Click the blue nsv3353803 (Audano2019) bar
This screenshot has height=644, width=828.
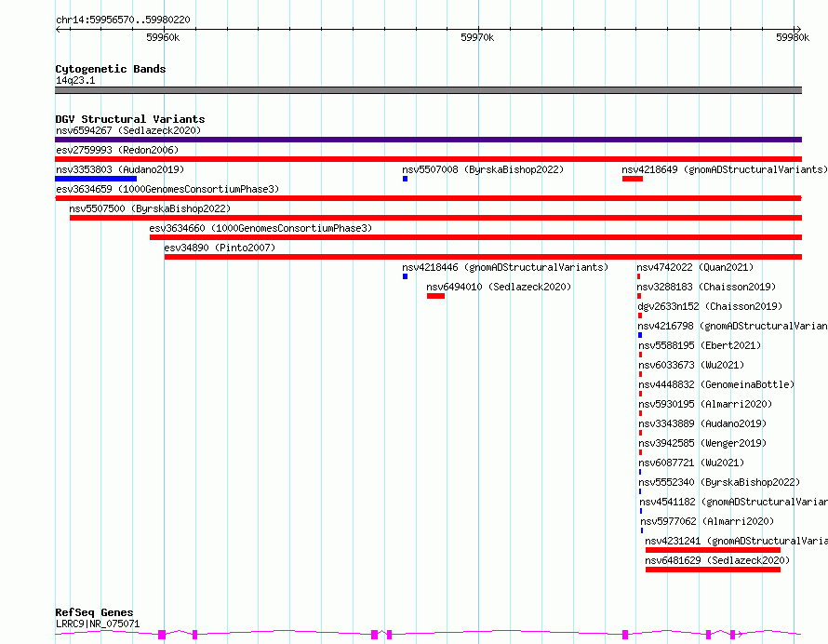point(96,179)
